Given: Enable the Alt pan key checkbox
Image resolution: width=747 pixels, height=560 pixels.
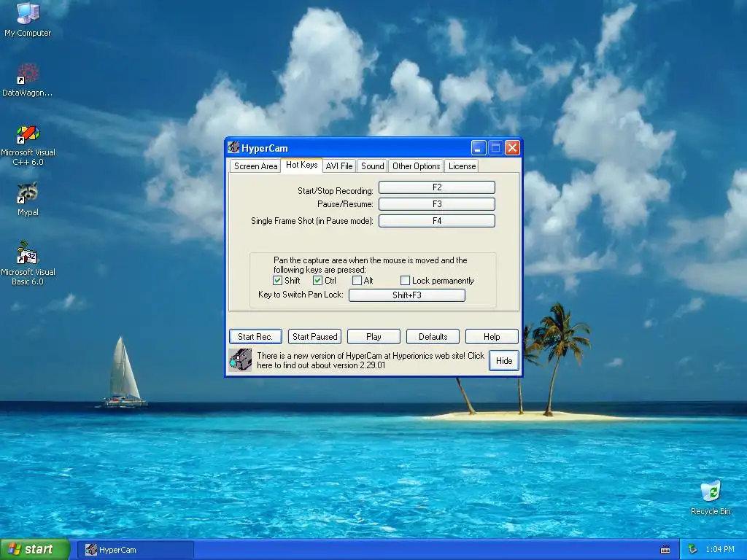Looking at the screenshot, I should tap(357, 281).
